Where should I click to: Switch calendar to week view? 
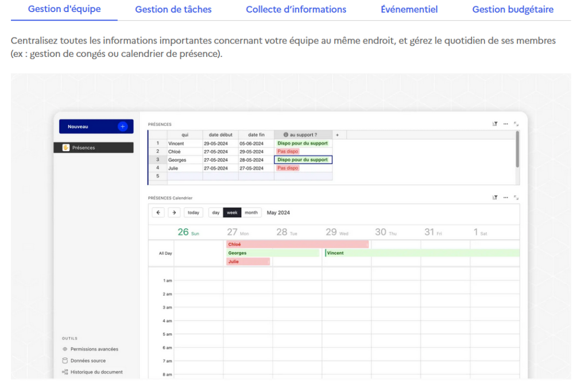(x=232, y=213)
